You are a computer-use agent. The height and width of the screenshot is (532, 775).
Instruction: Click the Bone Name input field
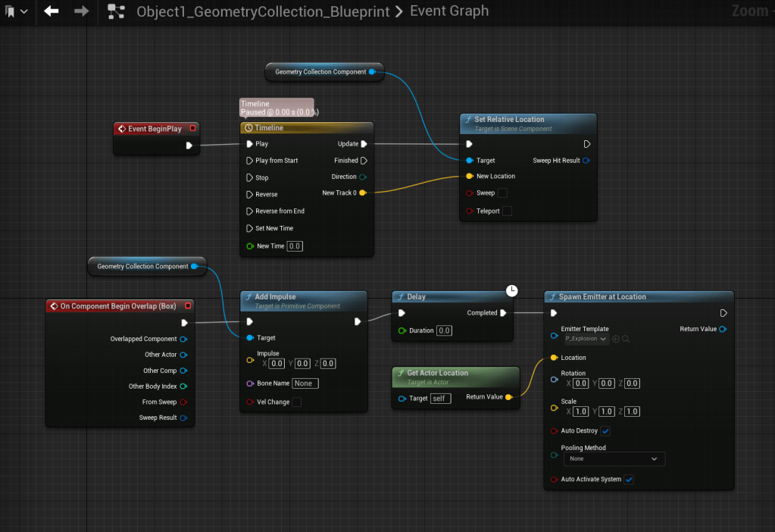tap(305, 383)
